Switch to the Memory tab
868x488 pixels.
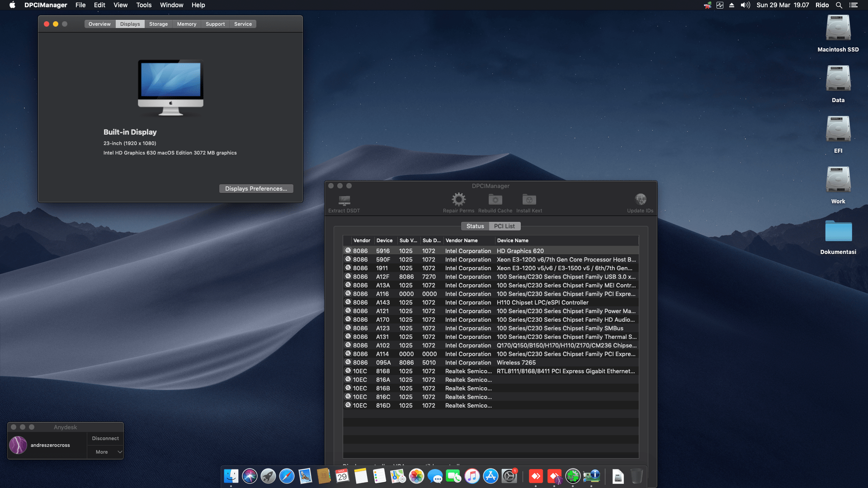[x=186, y=24]
